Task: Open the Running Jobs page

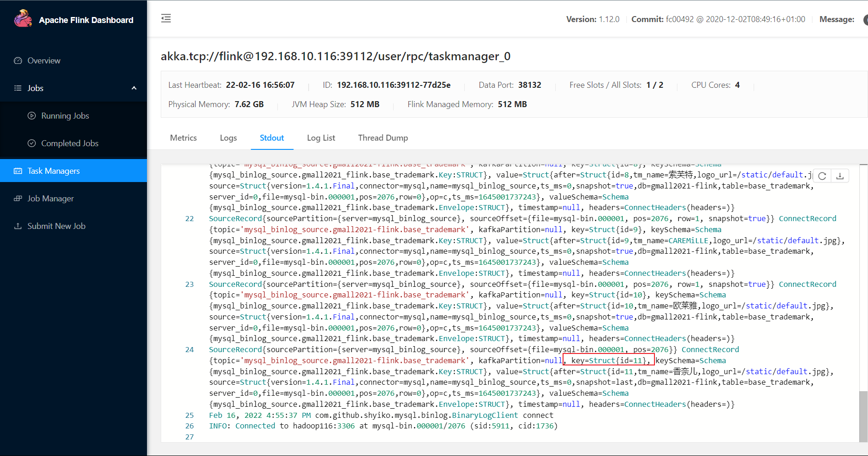Action: coord(73,116)
